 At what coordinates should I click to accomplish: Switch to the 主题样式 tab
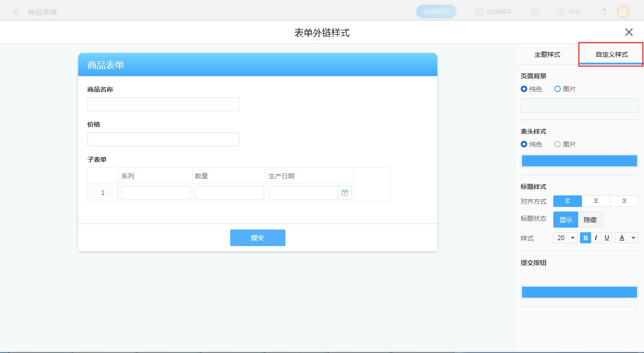[547, 54]
